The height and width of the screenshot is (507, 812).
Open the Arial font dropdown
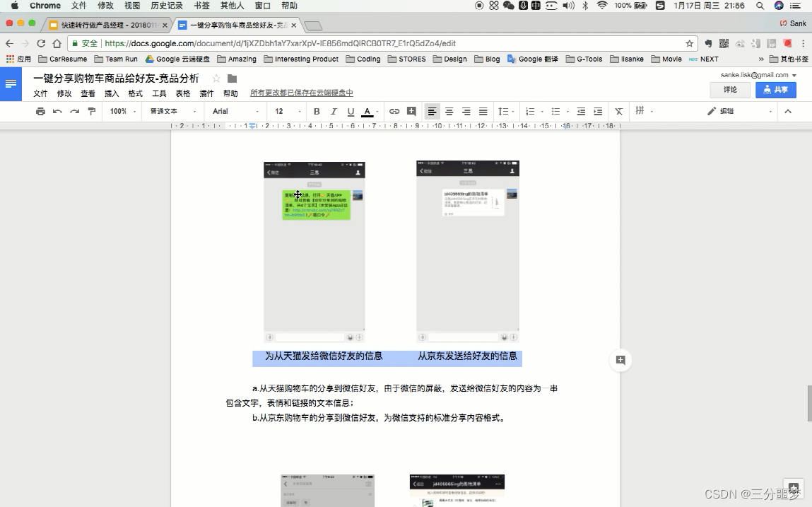click(235, 111)
